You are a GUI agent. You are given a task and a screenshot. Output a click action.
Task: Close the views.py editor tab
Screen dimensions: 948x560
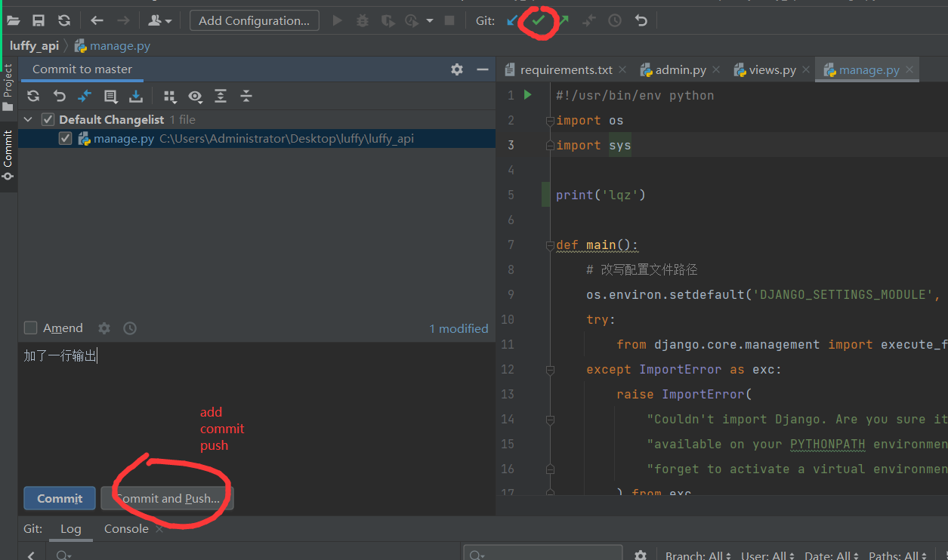(806, 69)
